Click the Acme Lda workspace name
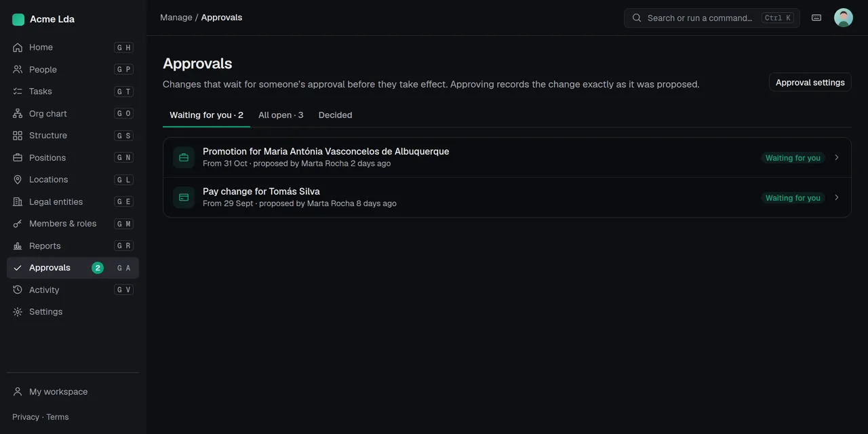Viewport: 868px width, 434px height. [x=52, y=20]
